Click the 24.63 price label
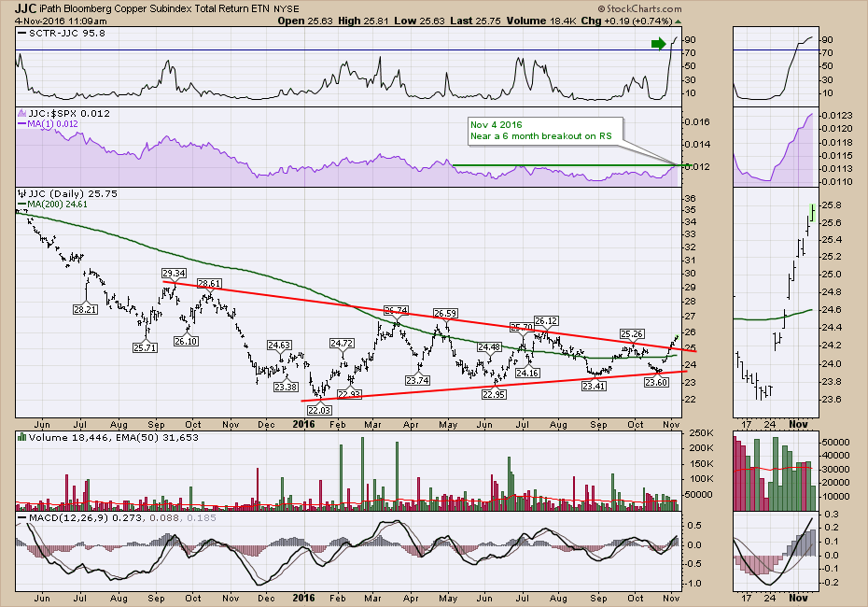This screenshot has width=868, height=607. (x=279, y=345)
